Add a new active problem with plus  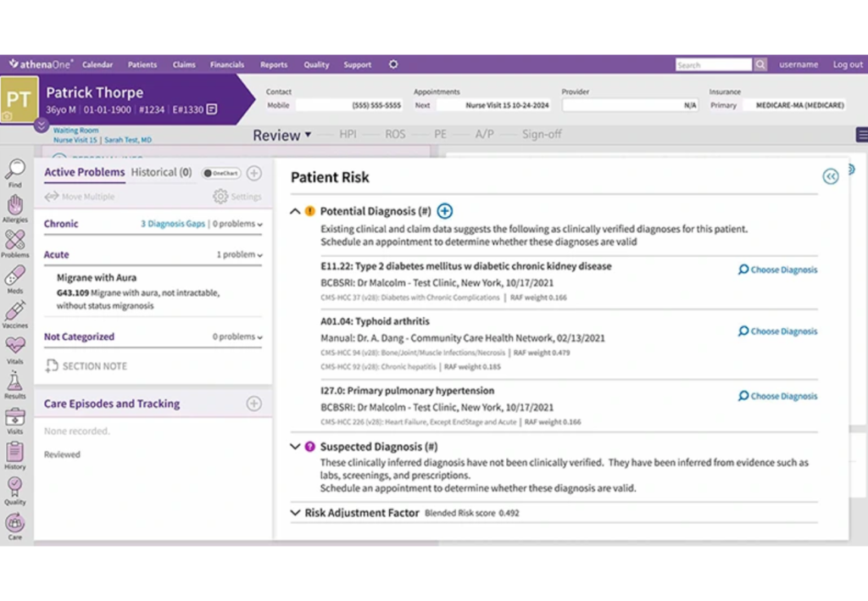(254, 173)
